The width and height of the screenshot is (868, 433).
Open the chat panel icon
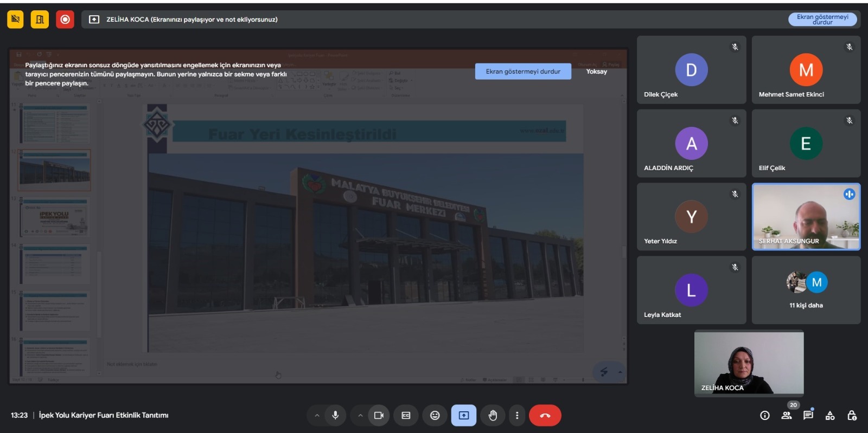coord(808,416)
